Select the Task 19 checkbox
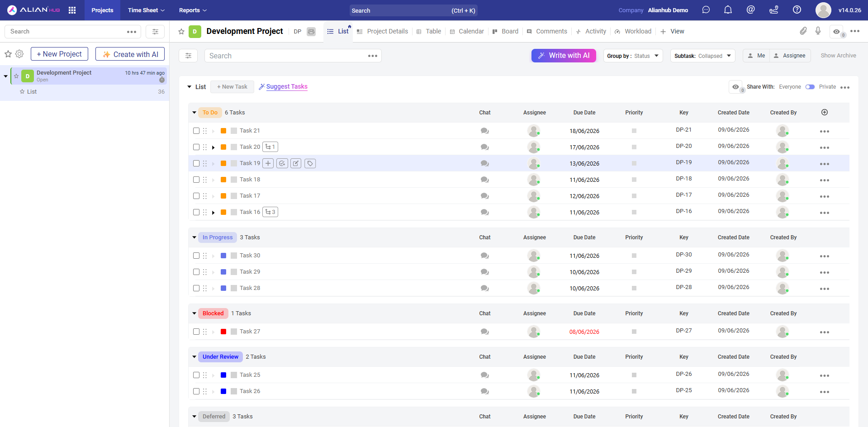Image resolution: width=868 pixels, height=427 pixels. (x=196, y=163)
